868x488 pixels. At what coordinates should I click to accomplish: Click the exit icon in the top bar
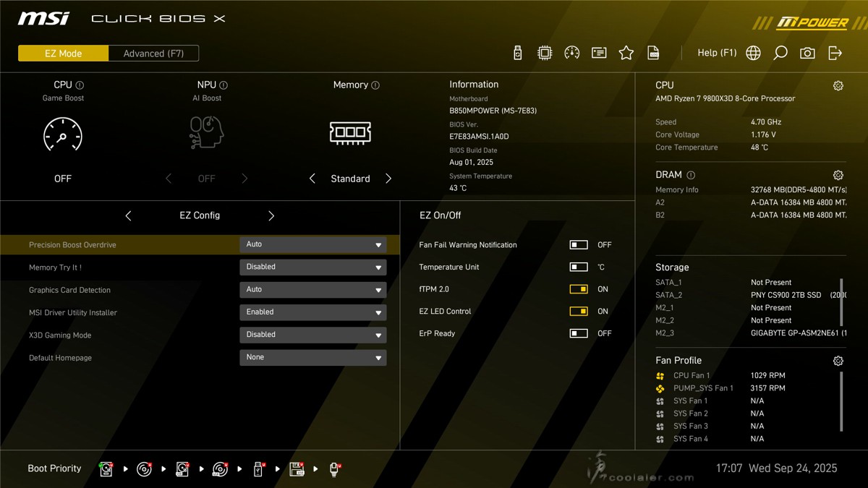point(835,53)
